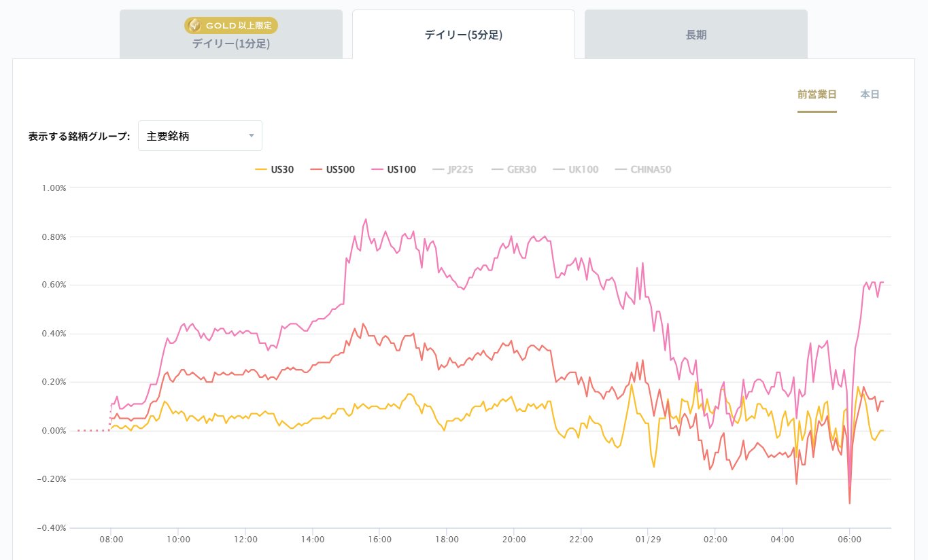
Task: Click the GOLD badge medal icon
Action: click(194, 26)
